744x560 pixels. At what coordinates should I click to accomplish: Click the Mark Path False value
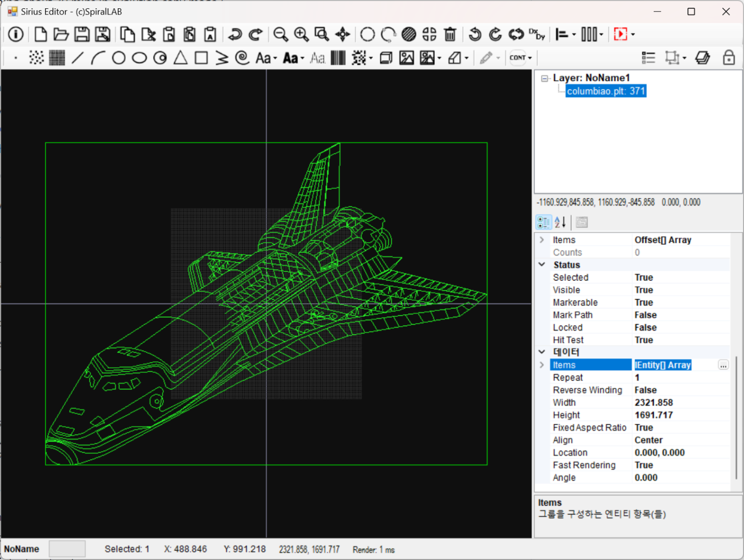(x=645, y=315)
